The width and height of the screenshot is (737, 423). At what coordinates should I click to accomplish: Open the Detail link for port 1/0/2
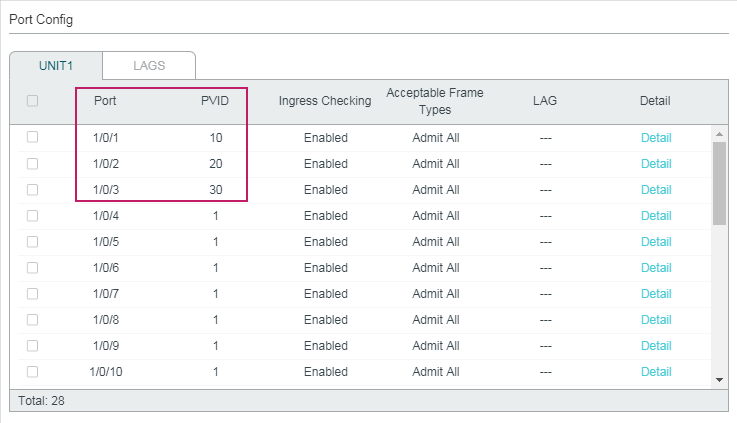pos(656,164)
